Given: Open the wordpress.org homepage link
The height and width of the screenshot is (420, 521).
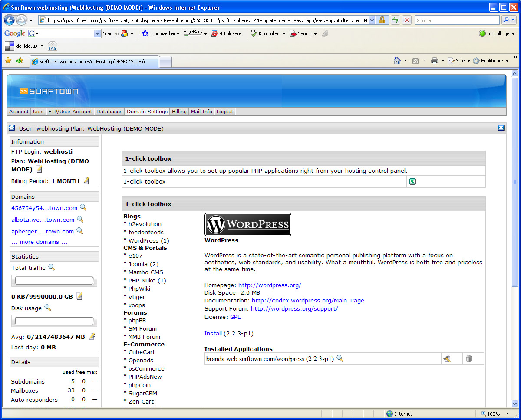Looking at the screenshot, I should pyautogui.click(x=270, y=285).
